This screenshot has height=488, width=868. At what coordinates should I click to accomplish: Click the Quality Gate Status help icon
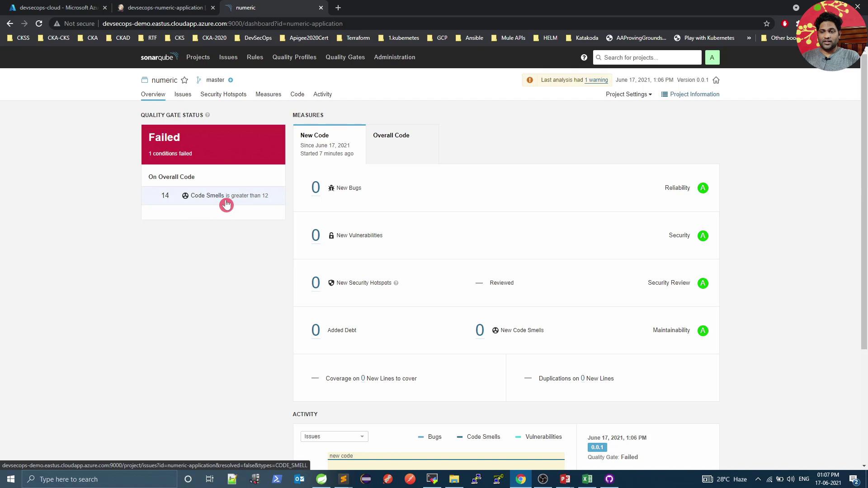pos(208,115)
